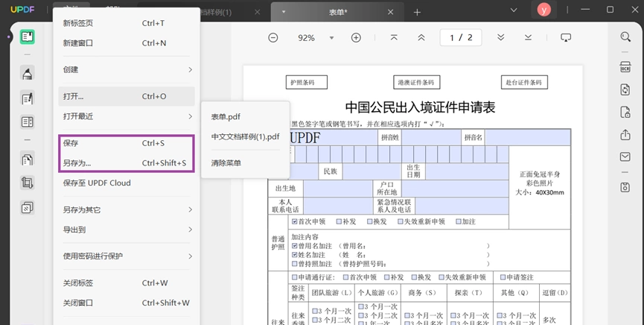
Task: Click the Crop pages icon
Action: tap(28, 183)
